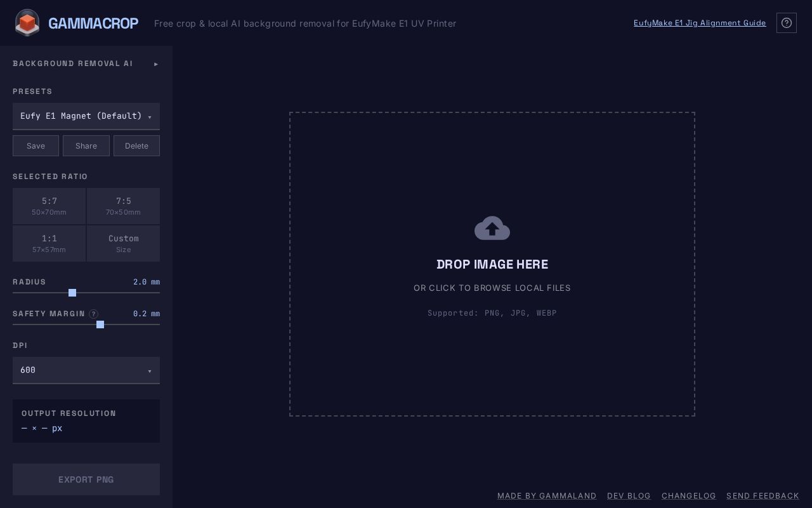Click the Safety Margin value 0.2 mm
This screenshot has width=812, height=508.
click(x=147, y=314)
